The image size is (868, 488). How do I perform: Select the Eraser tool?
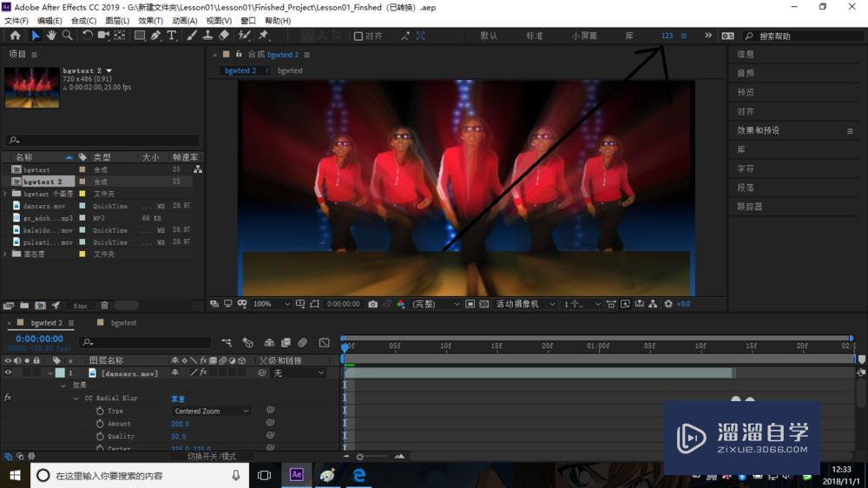coord(224,36)
